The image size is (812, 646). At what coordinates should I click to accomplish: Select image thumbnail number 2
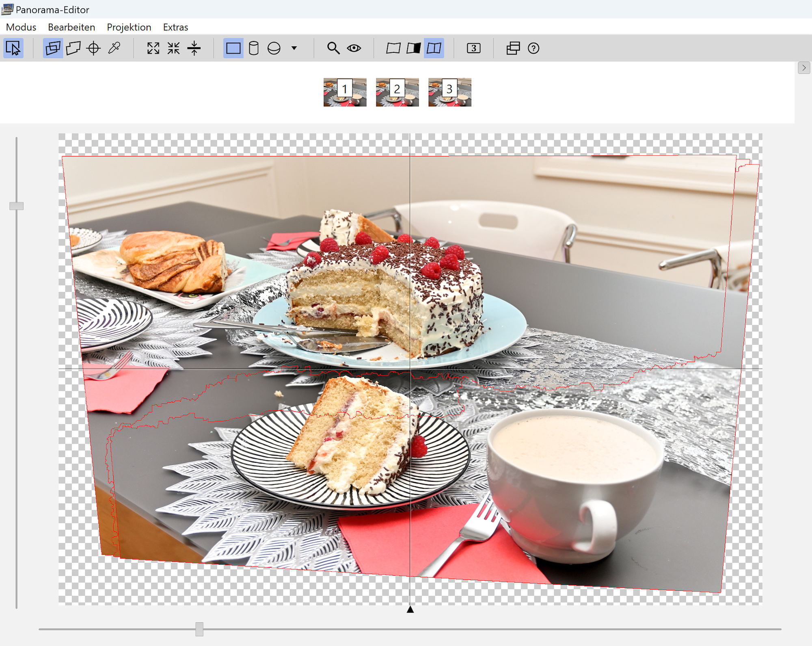coord(397,92)
